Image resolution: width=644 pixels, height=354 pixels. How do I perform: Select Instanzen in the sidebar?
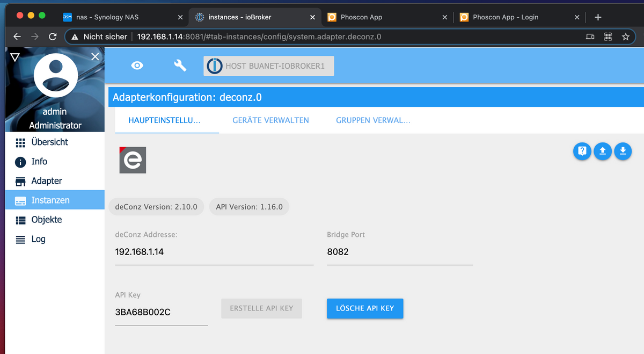tap(55, 200)
